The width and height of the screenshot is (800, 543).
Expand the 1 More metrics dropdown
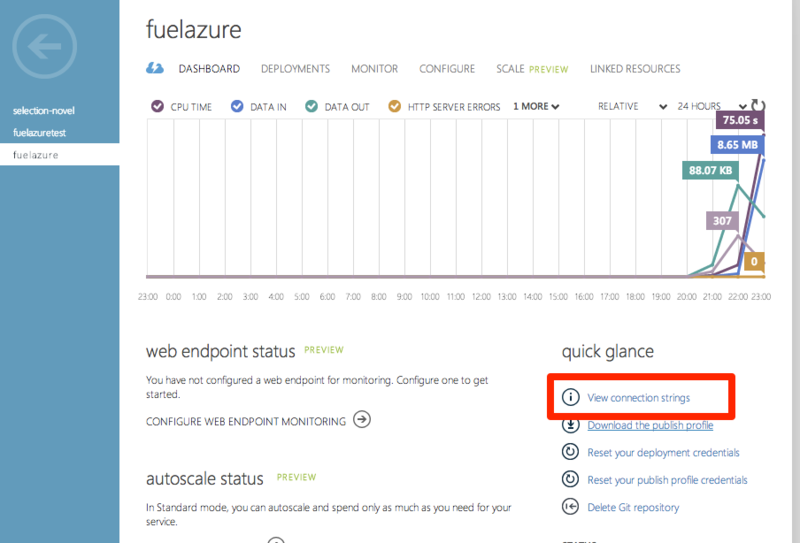click(536, 106)
